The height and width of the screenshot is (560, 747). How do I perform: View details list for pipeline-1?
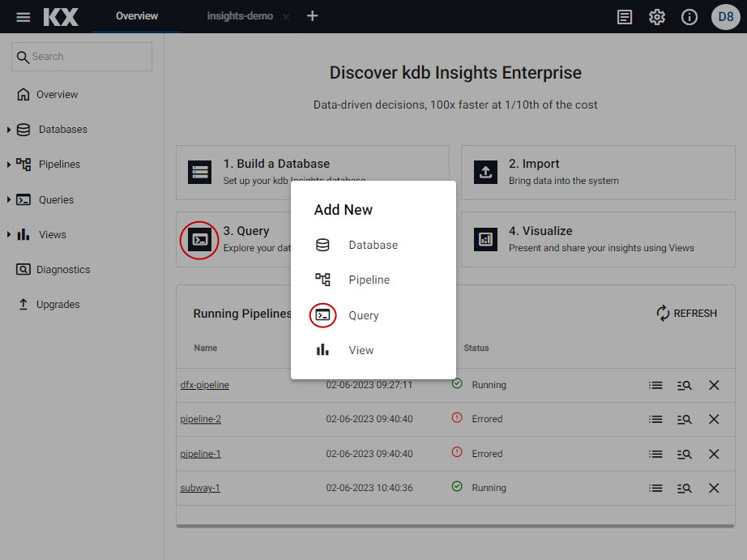tap(655, 454)
